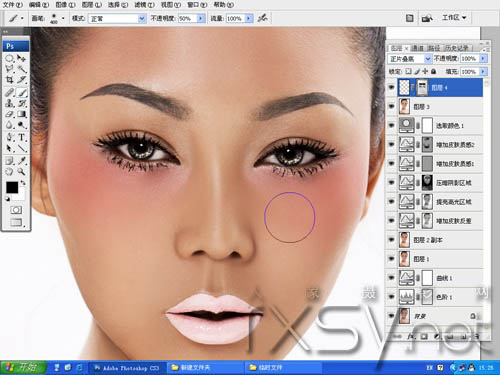Reset default foreground and background colors
Viewport: 500px width, 375px height.
click(x=7, y=199)
